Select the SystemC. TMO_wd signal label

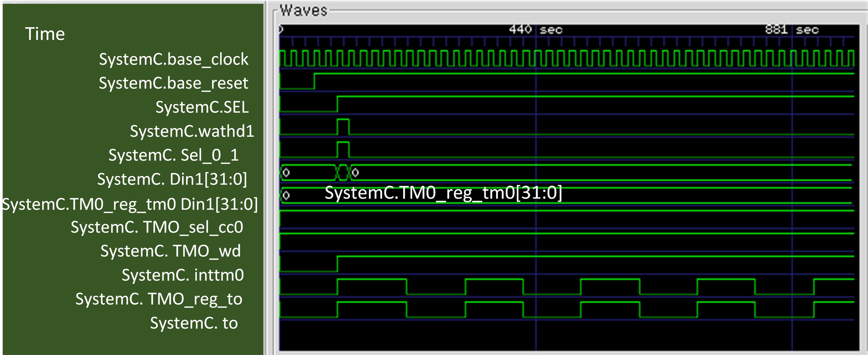[170, 251]
